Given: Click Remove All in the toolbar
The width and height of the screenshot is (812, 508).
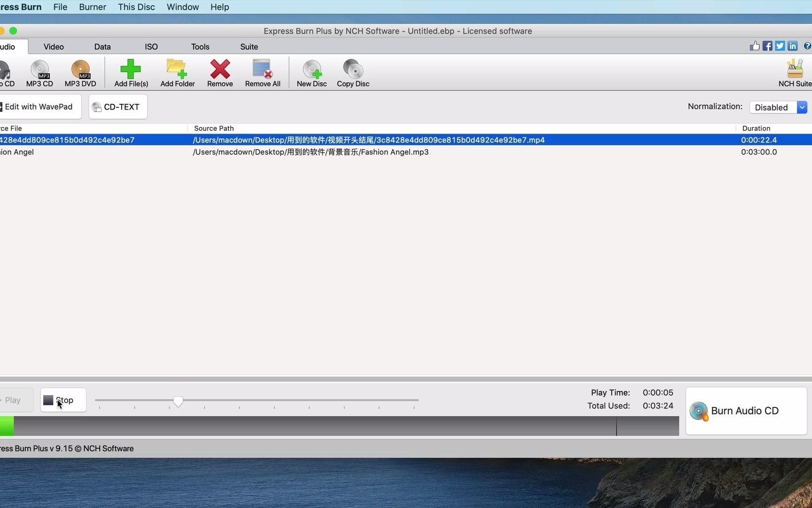Looking at the screenshot, I should point(263,73).
